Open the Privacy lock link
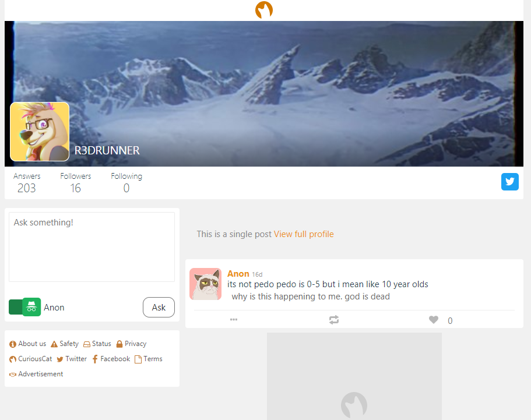The width and height of the screenshot is (531, 420). [131, 344]
